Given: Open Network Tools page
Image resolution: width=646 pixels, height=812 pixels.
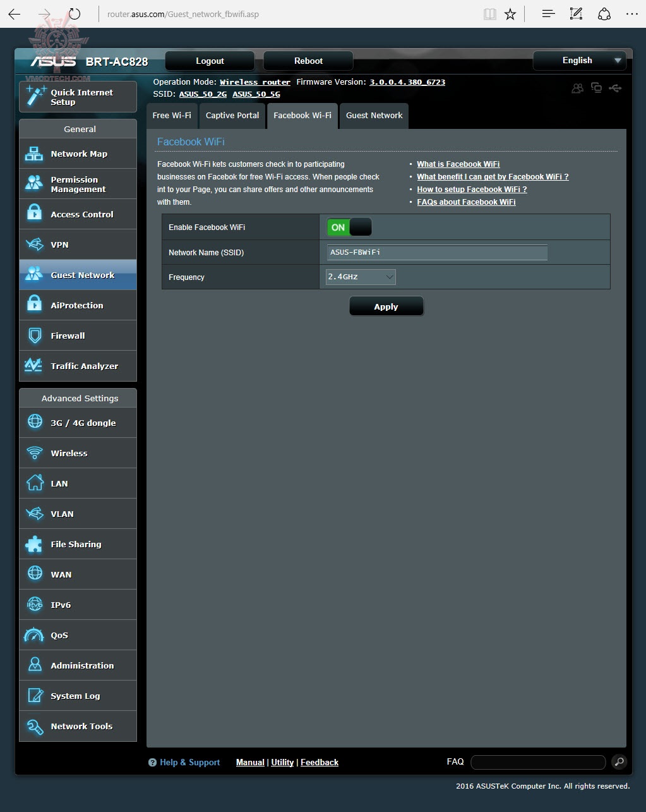Looking at the screenshot, I should [x=78, y=726].
